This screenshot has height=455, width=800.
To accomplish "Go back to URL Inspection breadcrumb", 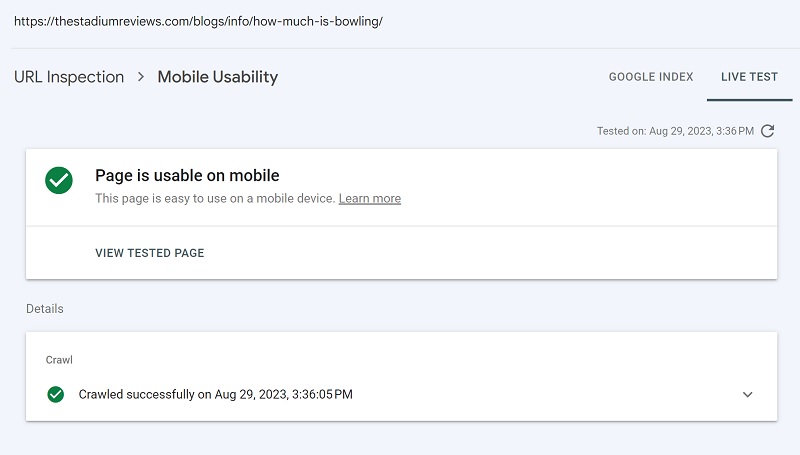I will pos(69,77).
